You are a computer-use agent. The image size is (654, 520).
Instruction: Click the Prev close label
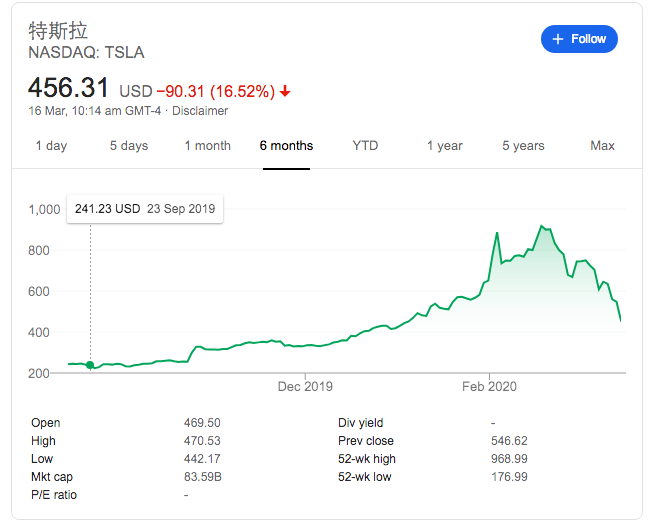pos(366,441)
